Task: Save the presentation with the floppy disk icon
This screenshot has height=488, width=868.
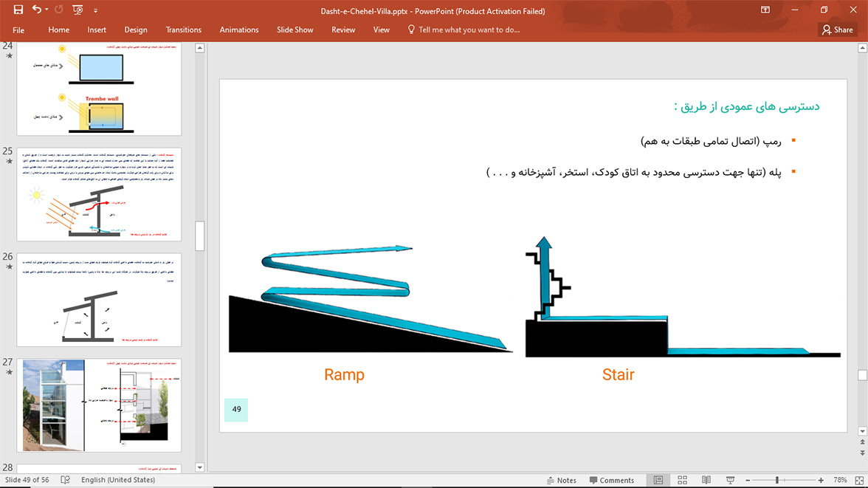Action: click(x=18, y=10)
